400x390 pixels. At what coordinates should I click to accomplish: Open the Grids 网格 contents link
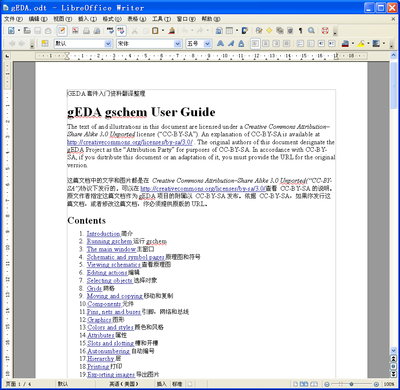tap(101, 288)
